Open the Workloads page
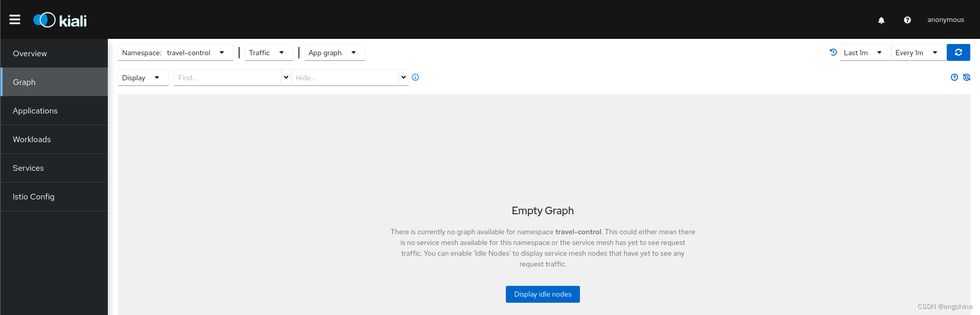This screenshot has height=315, width=980. point(54,139)
